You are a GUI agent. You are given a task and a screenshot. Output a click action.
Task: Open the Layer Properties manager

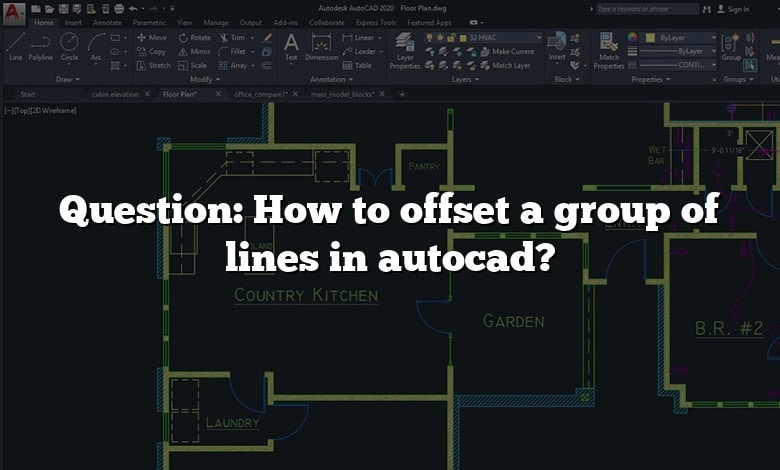point(405,49)
